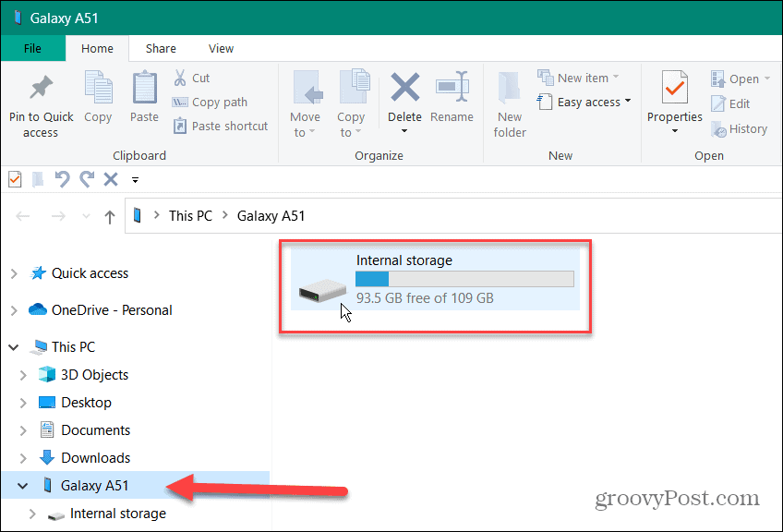
Task: Click the Internal storage usage bar
Action: click(x=464, y=278)
